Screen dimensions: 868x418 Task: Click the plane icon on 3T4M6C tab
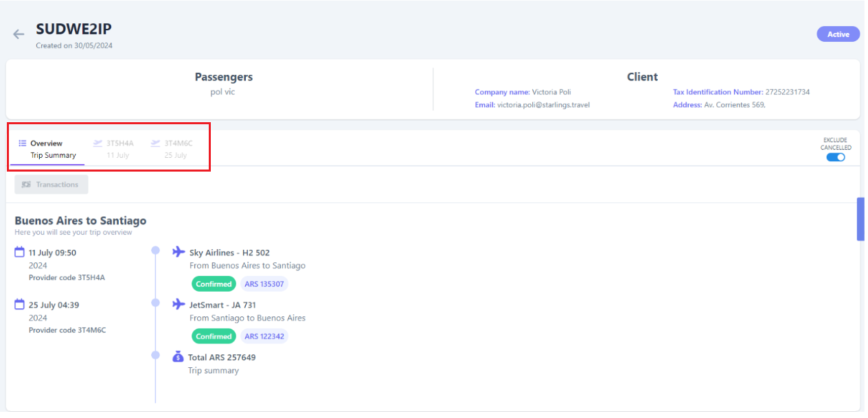pyautogui.click(x=156, y=143)
